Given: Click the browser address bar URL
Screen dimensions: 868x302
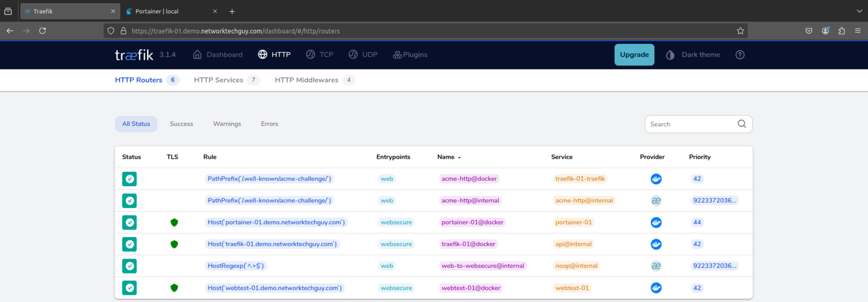Looking at the screenshot, I should tap(236, 31).
